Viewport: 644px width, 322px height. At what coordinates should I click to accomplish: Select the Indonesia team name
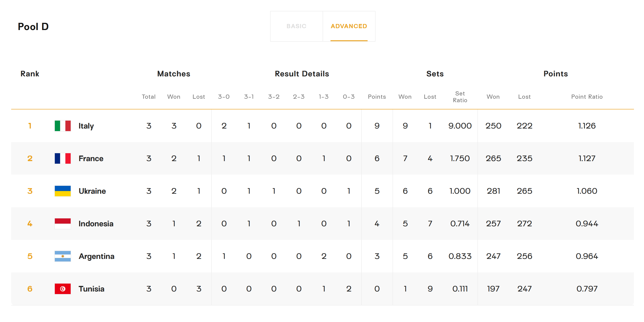pyautogui.click(x=96, y=224)
